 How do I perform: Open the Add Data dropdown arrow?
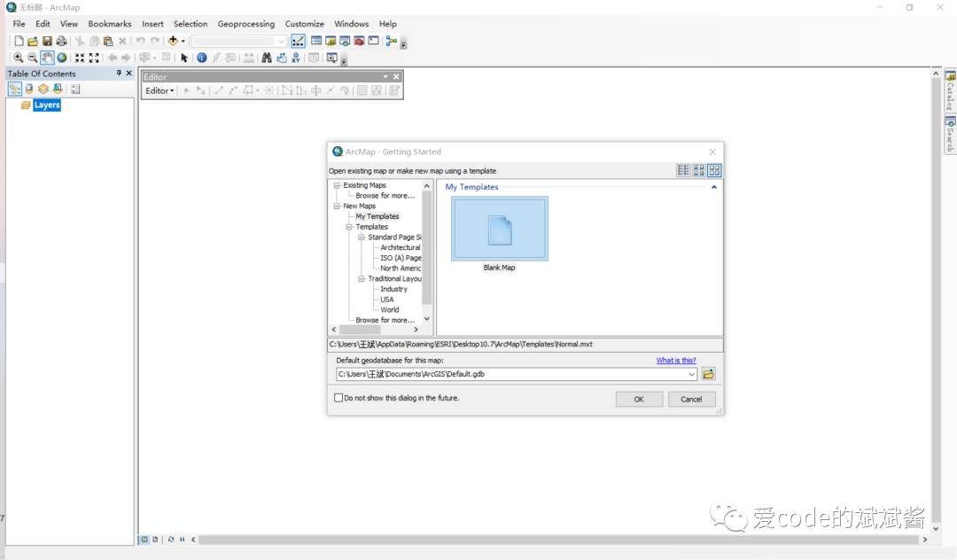coord(183,41)
